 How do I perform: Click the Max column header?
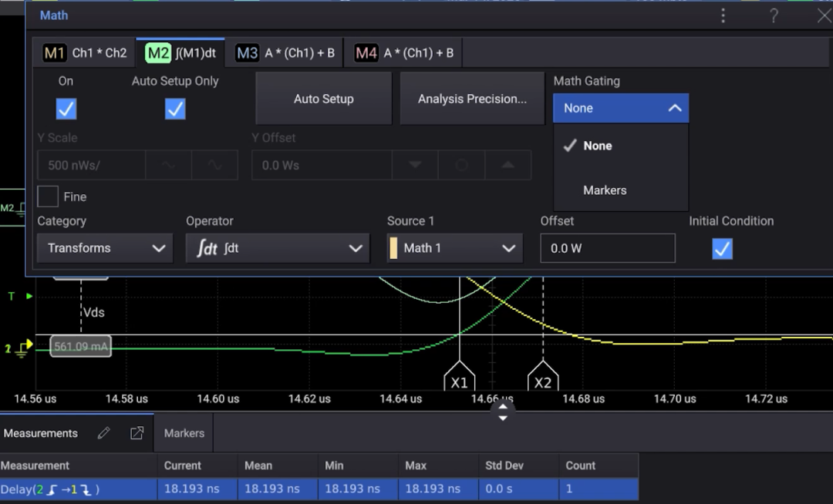point(439,465)
